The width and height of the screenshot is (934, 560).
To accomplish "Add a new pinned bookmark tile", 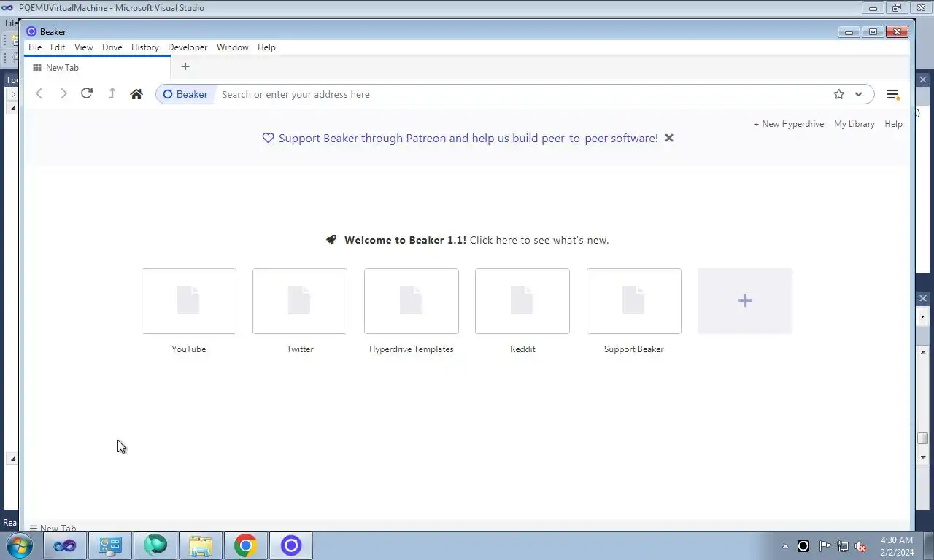I will click(745, 301).
